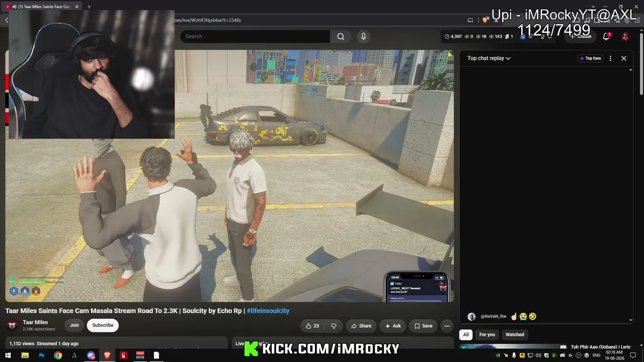Click the NVIDIA tray icon

pos(498,355)
